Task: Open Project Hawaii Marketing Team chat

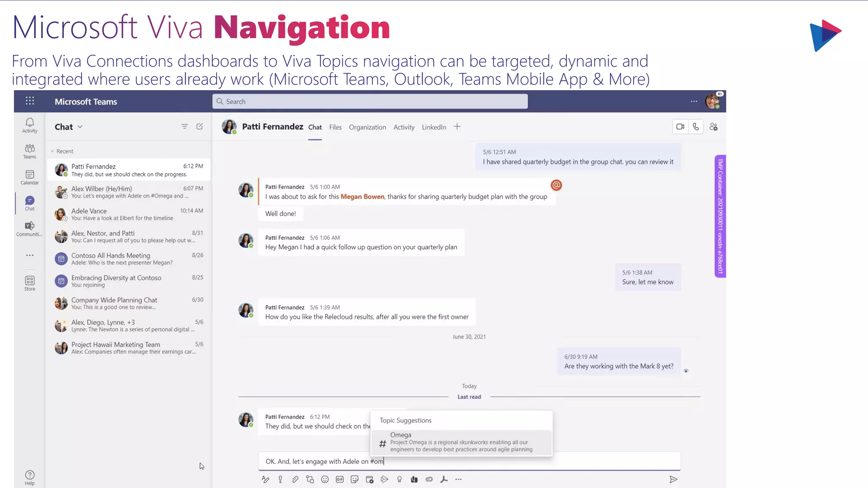Action: (x=129, y=348)
